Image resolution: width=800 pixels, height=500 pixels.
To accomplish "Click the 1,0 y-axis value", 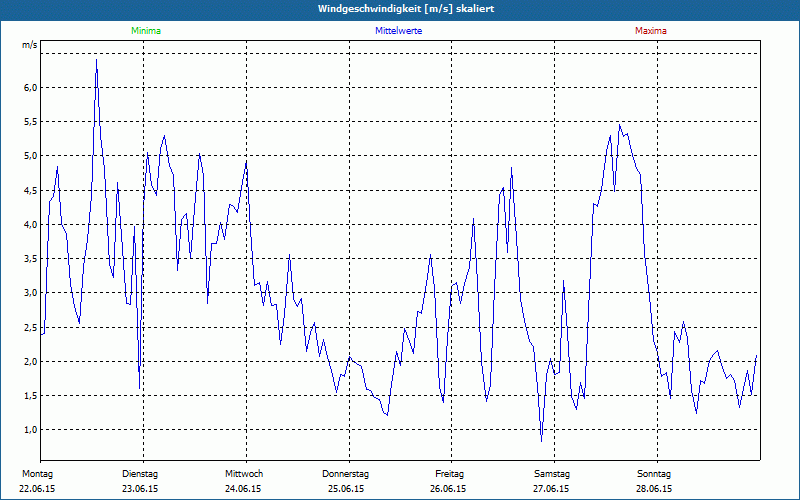I will (31, 430).
